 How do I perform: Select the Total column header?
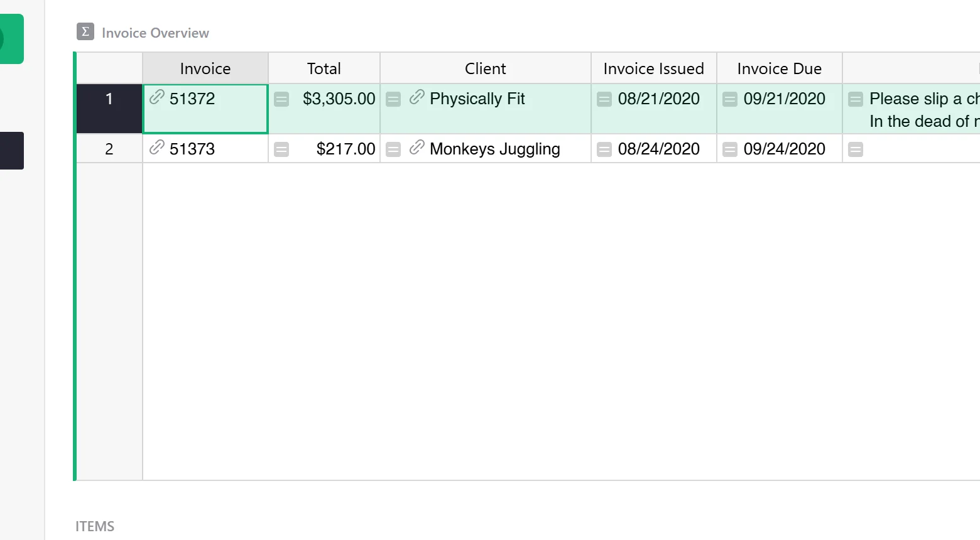[324, 68]
